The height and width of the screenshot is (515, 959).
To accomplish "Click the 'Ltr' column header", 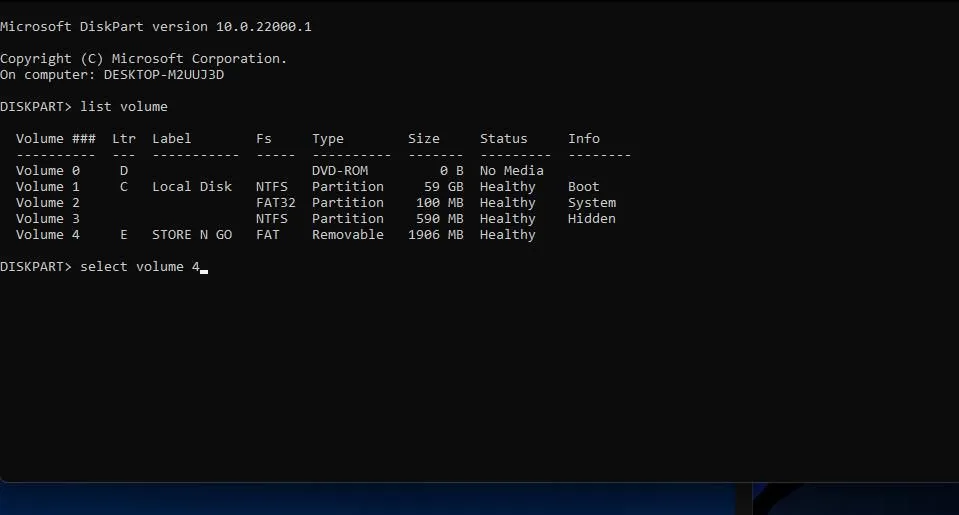I will 124,139.
